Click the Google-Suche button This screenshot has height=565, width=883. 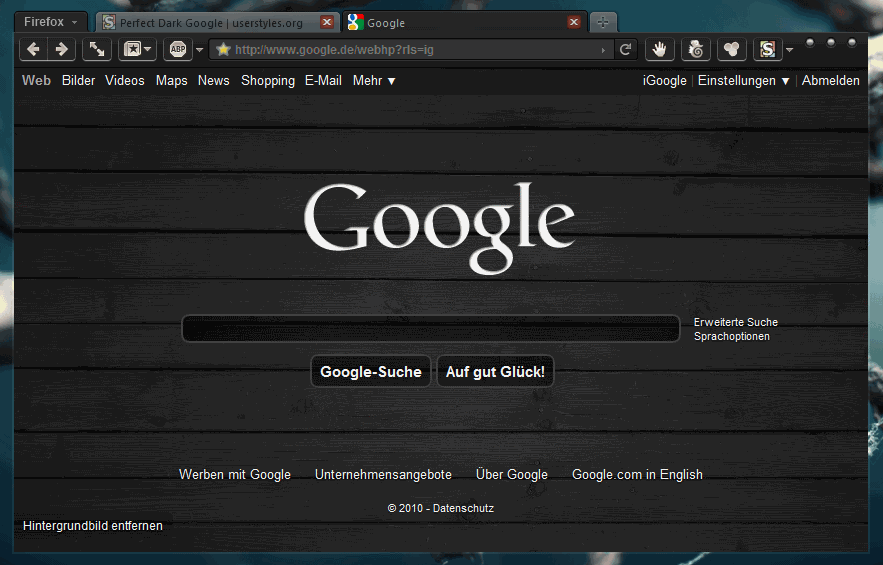(x=371, y=372)
